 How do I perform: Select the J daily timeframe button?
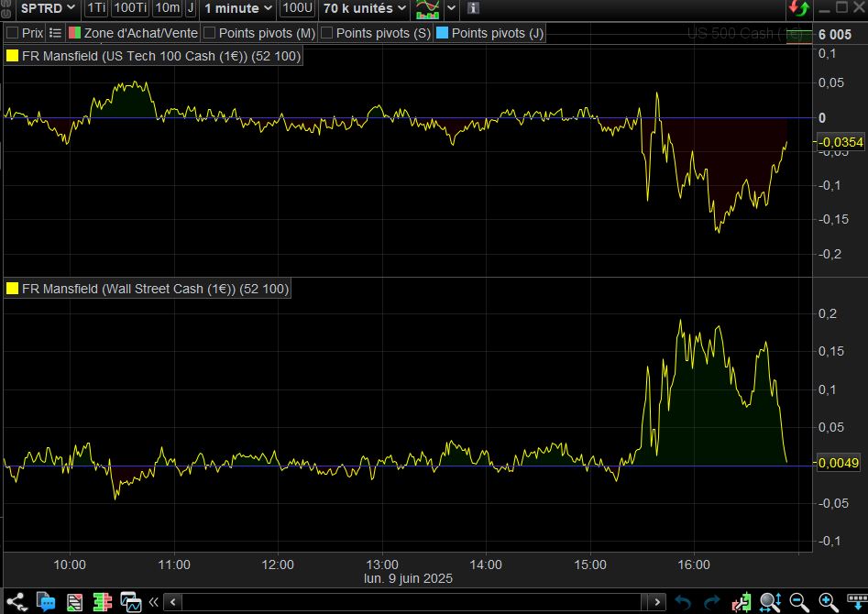point(191,8)
